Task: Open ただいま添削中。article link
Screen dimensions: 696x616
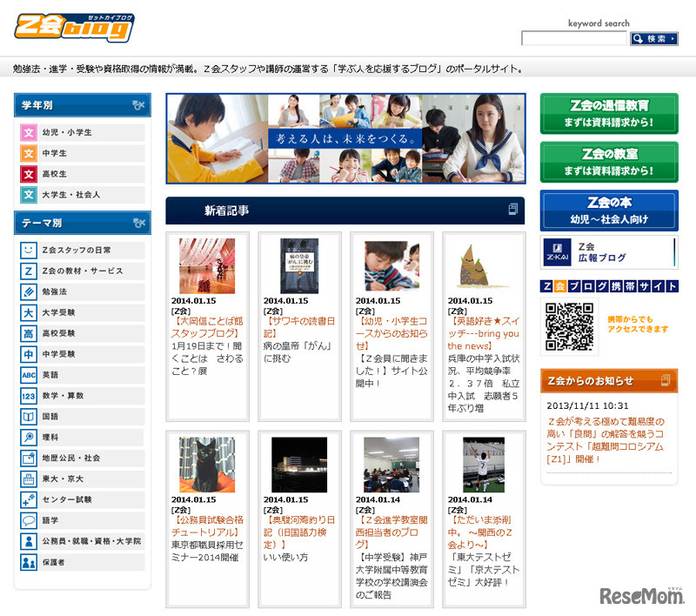Action: pos(480,532)
